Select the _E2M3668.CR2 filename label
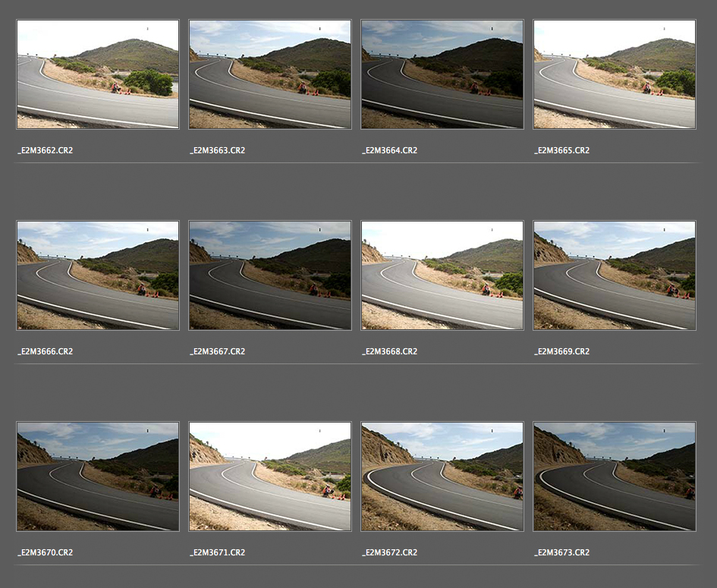 pyautogui.click(x=390, y=351)
